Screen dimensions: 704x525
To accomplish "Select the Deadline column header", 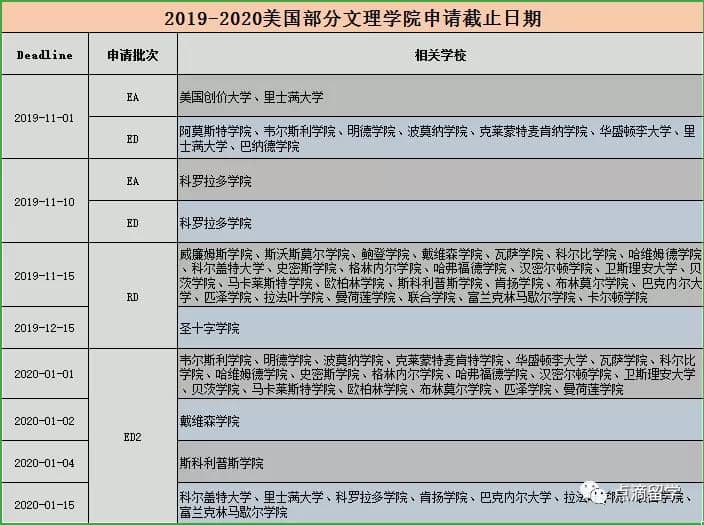I will click(x=44, y=55).
